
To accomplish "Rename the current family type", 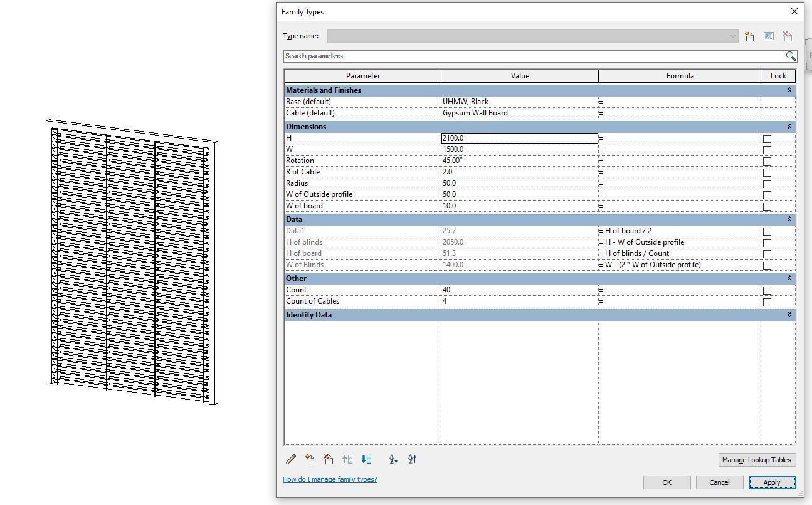I will pyautogui.click(x=768, y=36).
